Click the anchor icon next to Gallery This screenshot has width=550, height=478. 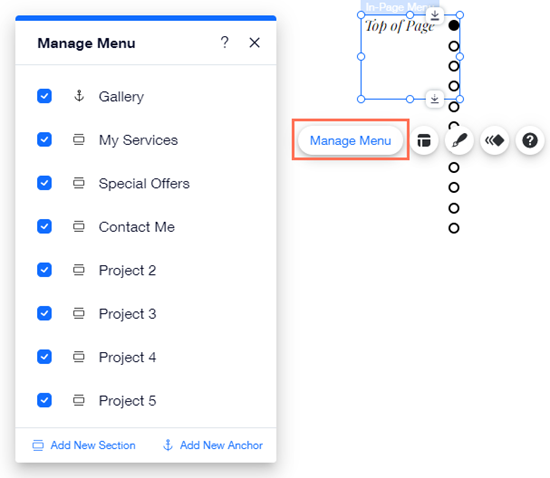tap(79, 96)
